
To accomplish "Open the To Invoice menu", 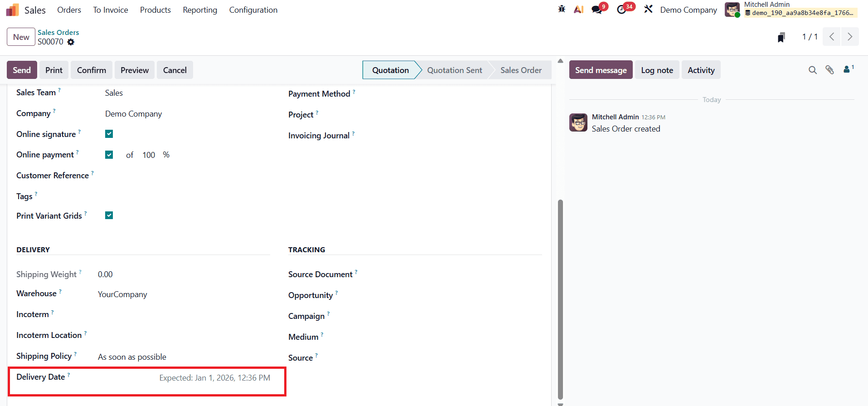I will point(111,10).
